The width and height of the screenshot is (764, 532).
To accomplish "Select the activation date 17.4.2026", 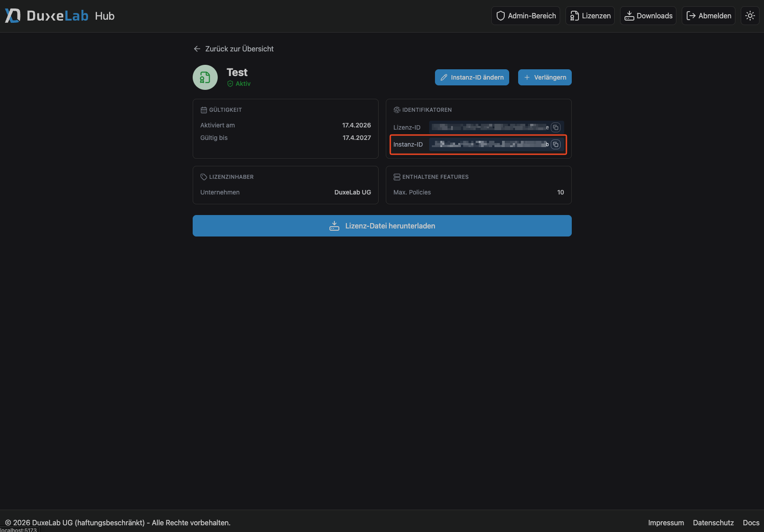I will point(357,125).
